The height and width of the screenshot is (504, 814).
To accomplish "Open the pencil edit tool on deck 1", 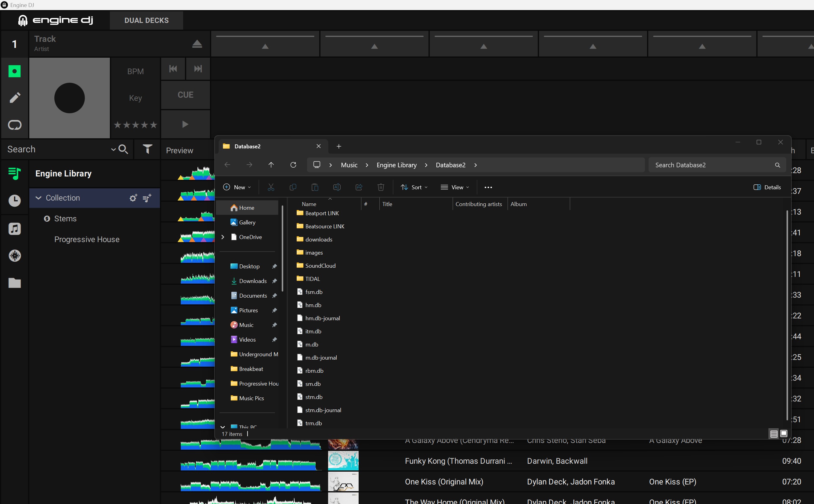I will point(15,98).
